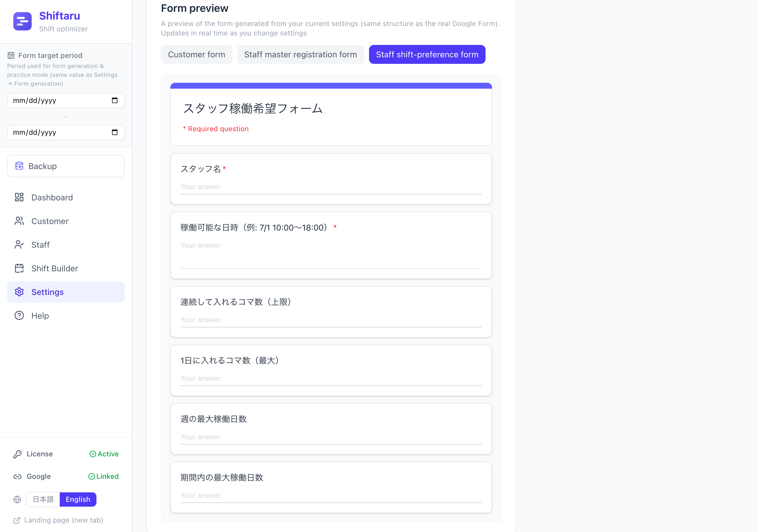
Task: Click the Shiftaru app title
Action: (x=60, y=16)
